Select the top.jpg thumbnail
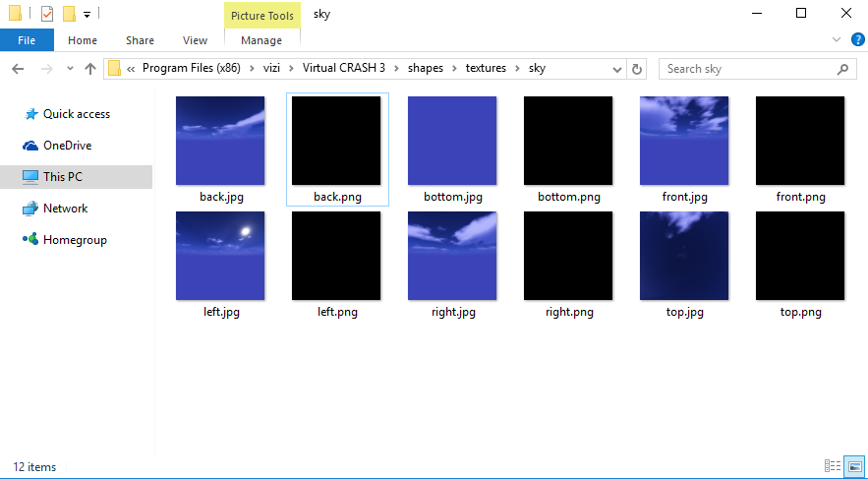The width and height of the screenshot is (868, 479). click(684, 256)
